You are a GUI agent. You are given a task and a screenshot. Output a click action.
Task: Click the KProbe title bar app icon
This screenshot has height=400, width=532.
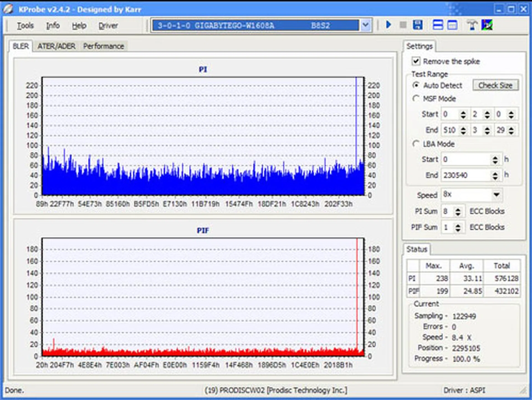pos(8,9)
